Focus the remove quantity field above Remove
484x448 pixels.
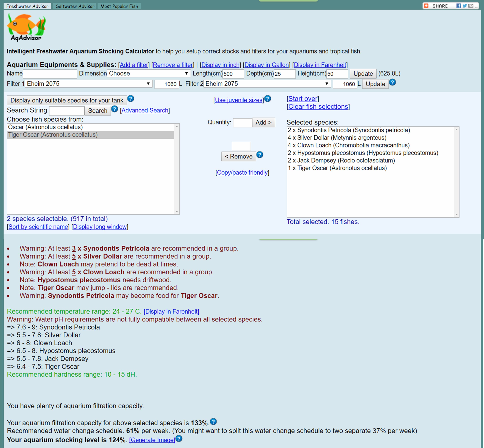tap(241, 146)
